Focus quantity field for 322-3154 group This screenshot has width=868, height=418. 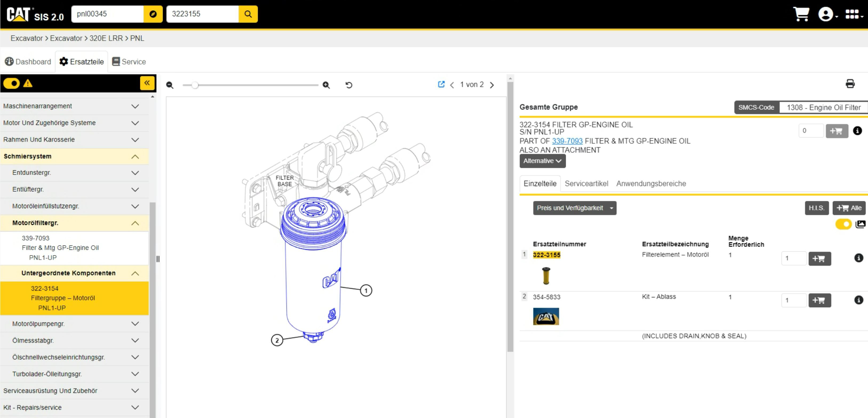click(x=811, y=131)
